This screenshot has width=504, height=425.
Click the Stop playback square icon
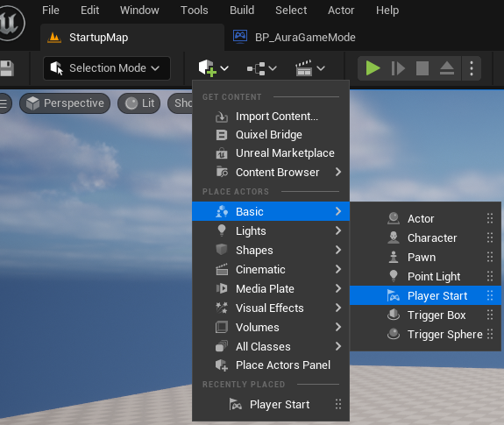[422, 68]
